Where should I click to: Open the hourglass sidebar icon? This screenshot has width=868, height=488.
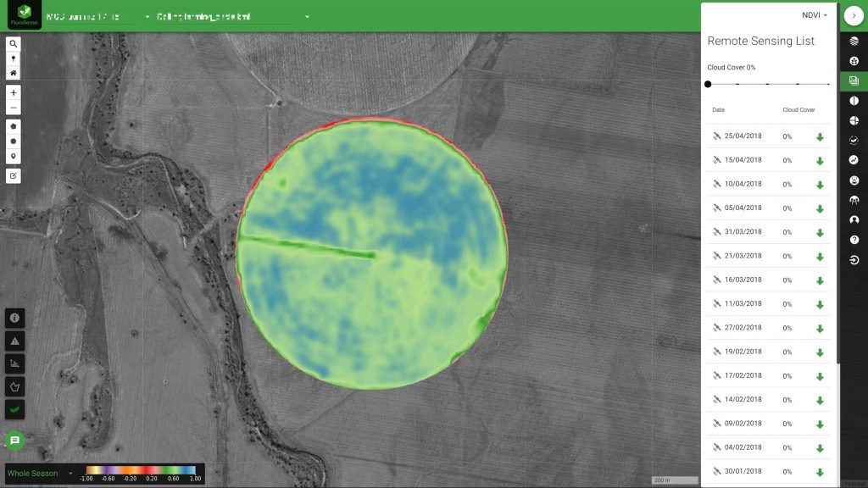pyautogui.click(x=854, y=180)
